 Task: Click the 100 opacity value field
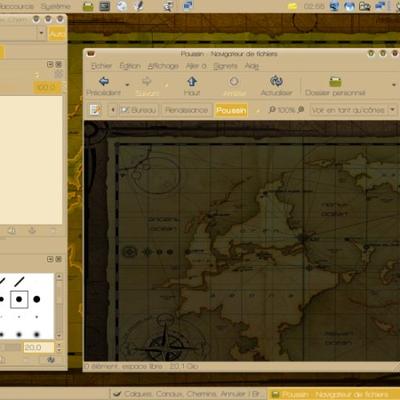[x=47, y=87]
